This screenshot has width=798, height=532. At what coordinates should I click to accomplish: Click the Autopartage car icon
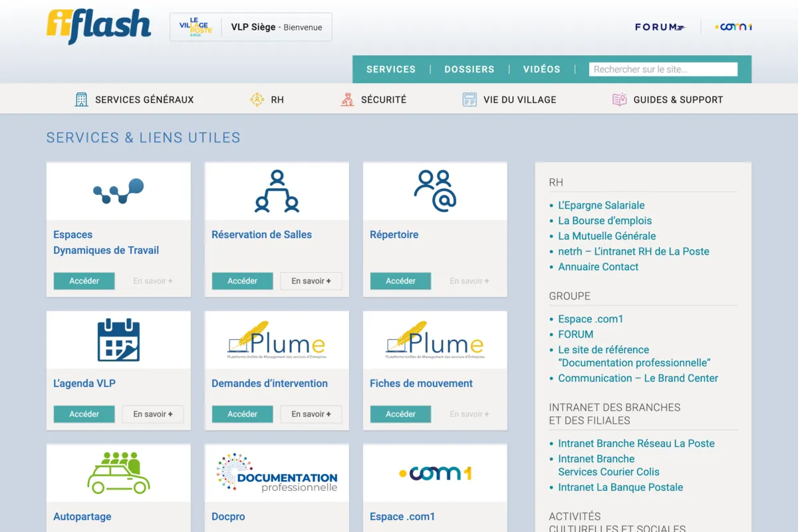(x=118, y=473)
